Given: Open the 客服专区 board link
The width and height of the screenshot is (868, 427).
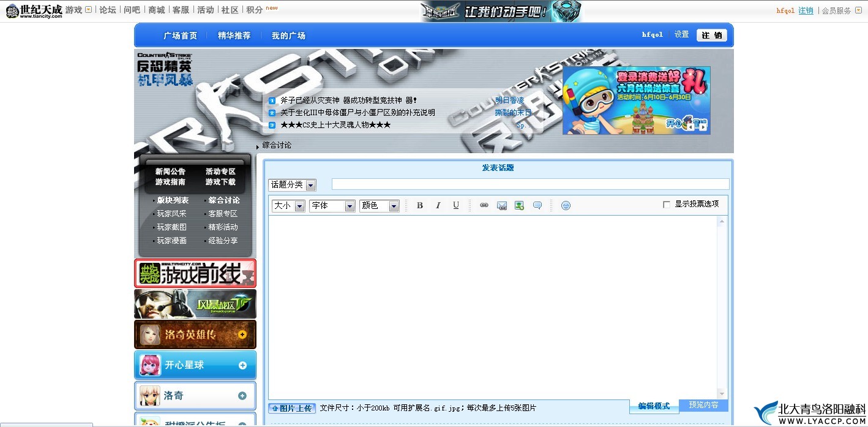Looking at the screenshot, I should click(x=223, y=214).
